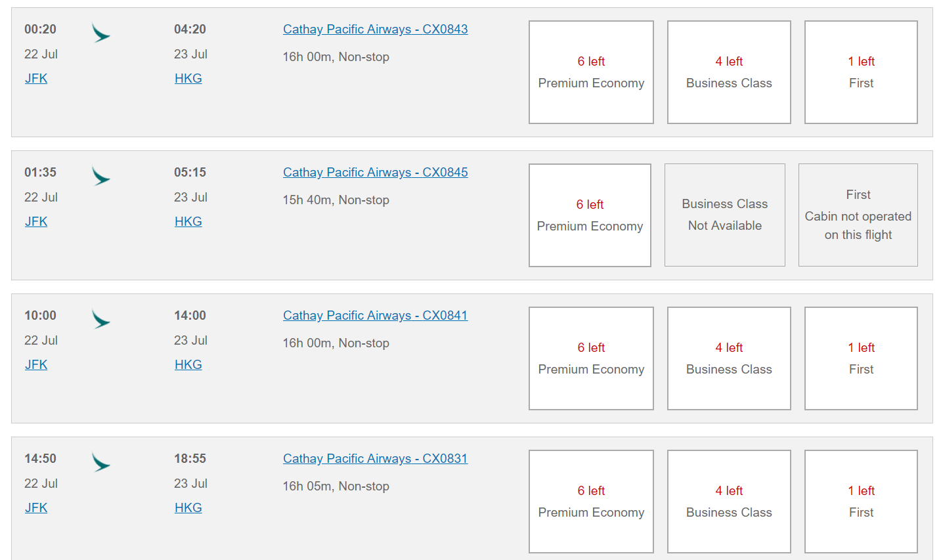Click unavailable Business Class box on CX0845
This screenshot has width=941, height=560.
[x=725, y=215]
